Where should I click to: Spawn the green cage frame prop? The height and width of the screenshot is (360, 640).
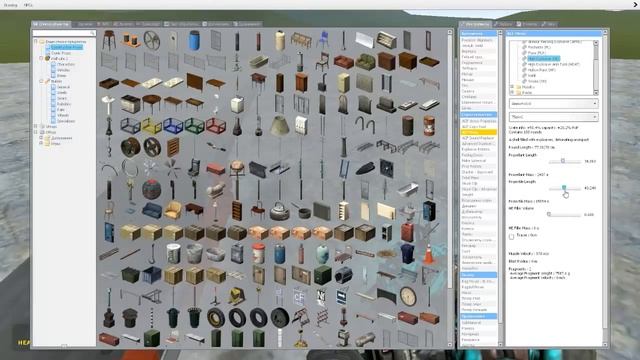[194, 126]
